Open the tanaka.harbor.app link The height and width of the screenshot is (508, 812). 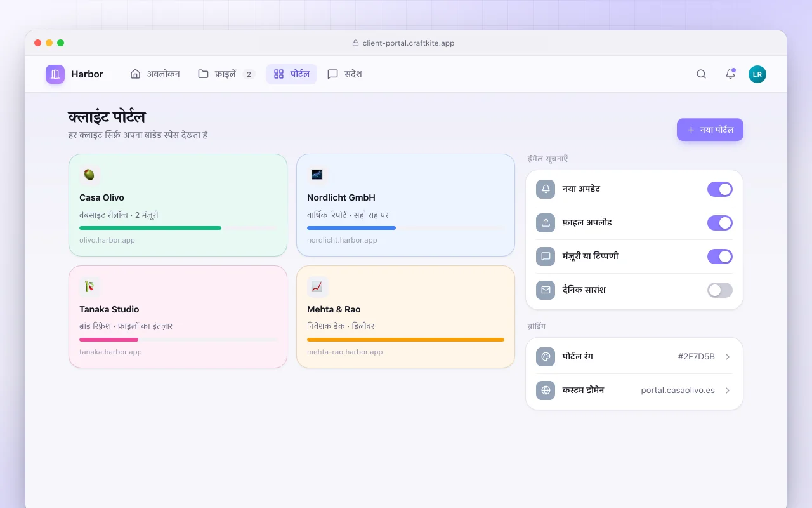pos(110,352)
